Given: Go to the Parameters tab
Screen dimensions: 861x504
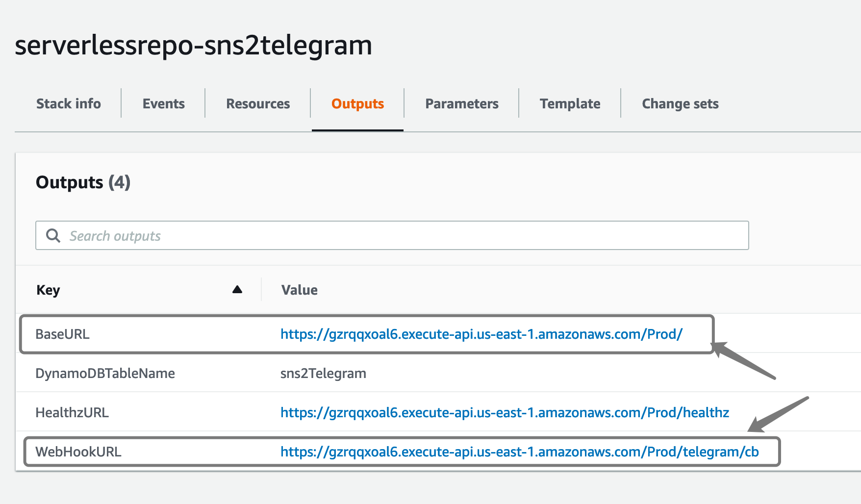Looking at the screenshot, I should tap(462, 104).
